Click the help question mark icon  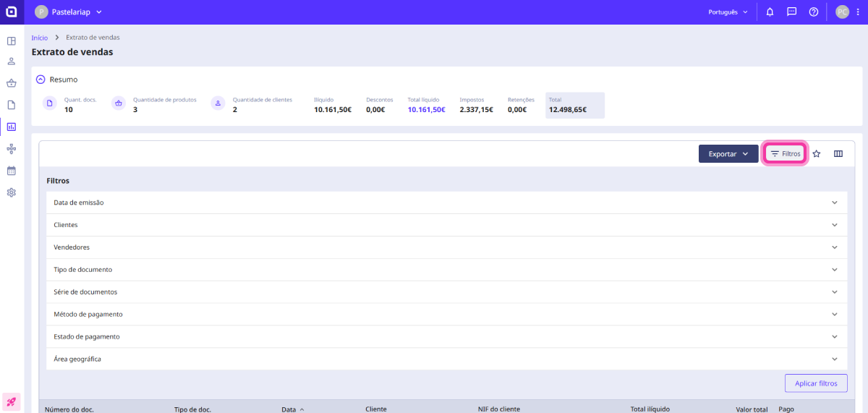coord(813,12)
